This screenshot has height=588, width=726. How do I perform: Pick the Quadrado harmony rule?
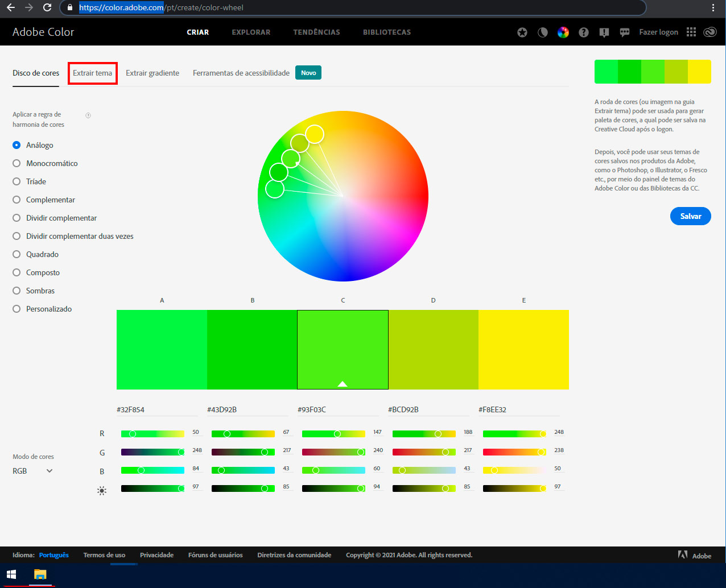[36, 254]
